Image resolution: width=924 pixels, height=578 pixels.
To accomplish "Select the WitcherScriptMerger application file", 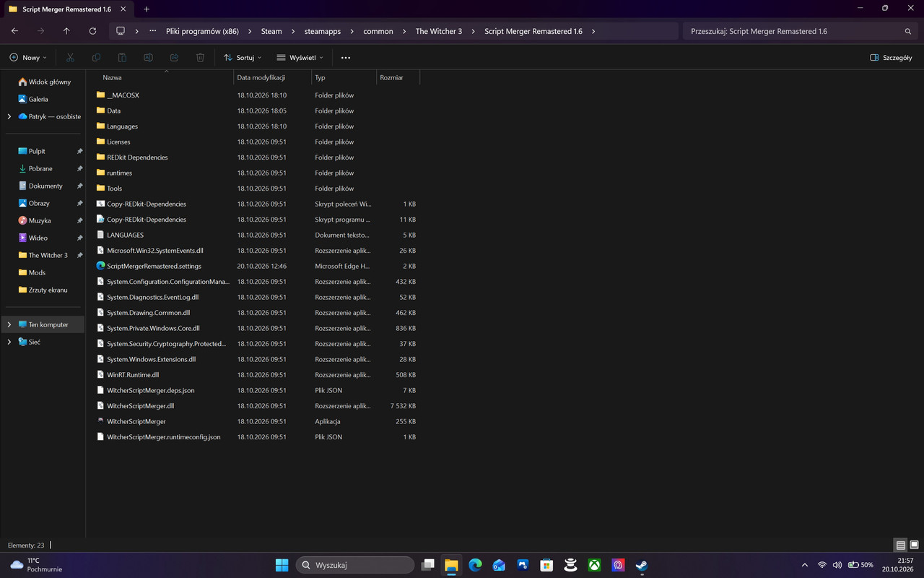I will point(136,421).
